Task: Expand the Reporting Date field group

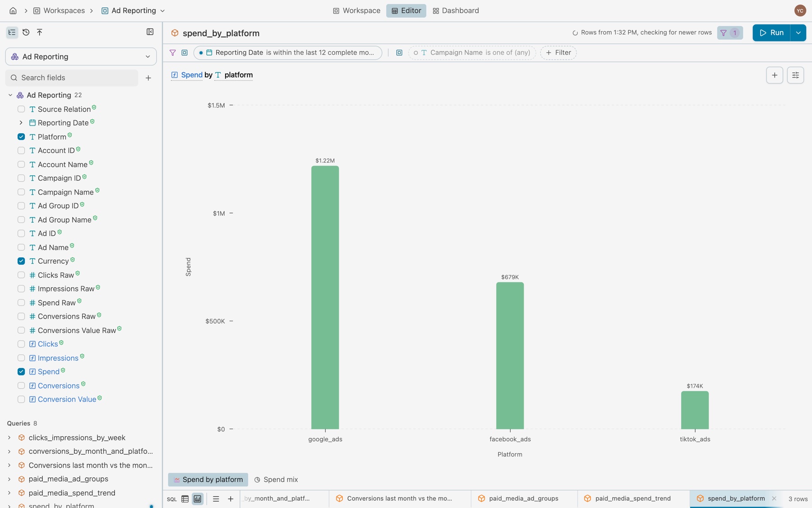Action: point(21,123)
